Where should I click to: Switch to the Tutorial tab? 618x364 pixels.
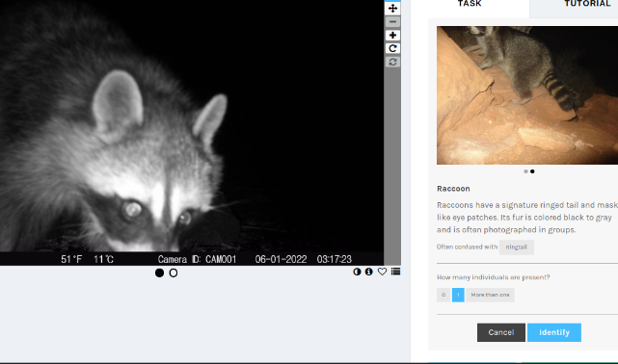587,4
